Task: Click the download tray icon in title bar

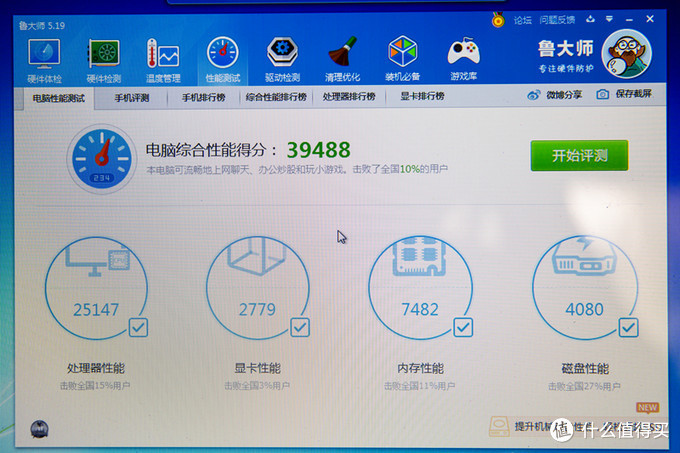Action: coord(590,19)
